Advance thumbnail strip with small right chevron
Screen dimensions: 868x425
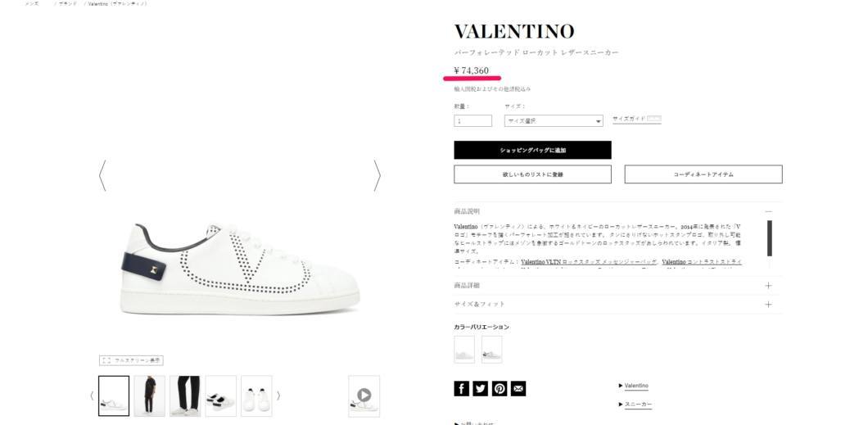coord(278,396)
